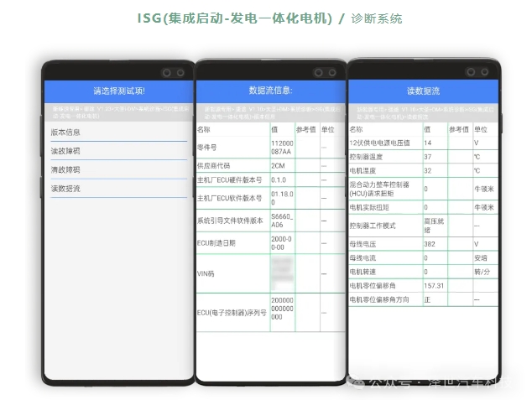Image resolution: width=532 pixels, height=400 pixels.
Task: Open 版本信息 in the test item list
Action: tap(119, 132)
